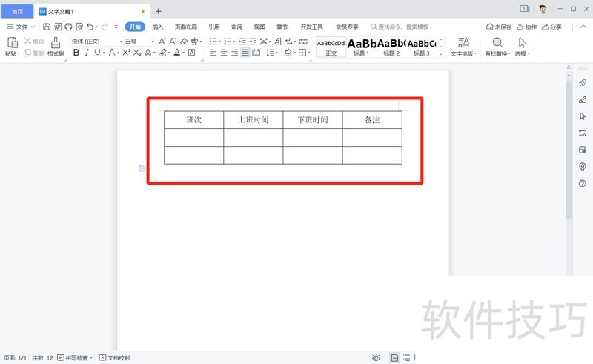Clear formatting with the eraser icon
This screenshot has width=593, height=364.
[x=184, y=42]
